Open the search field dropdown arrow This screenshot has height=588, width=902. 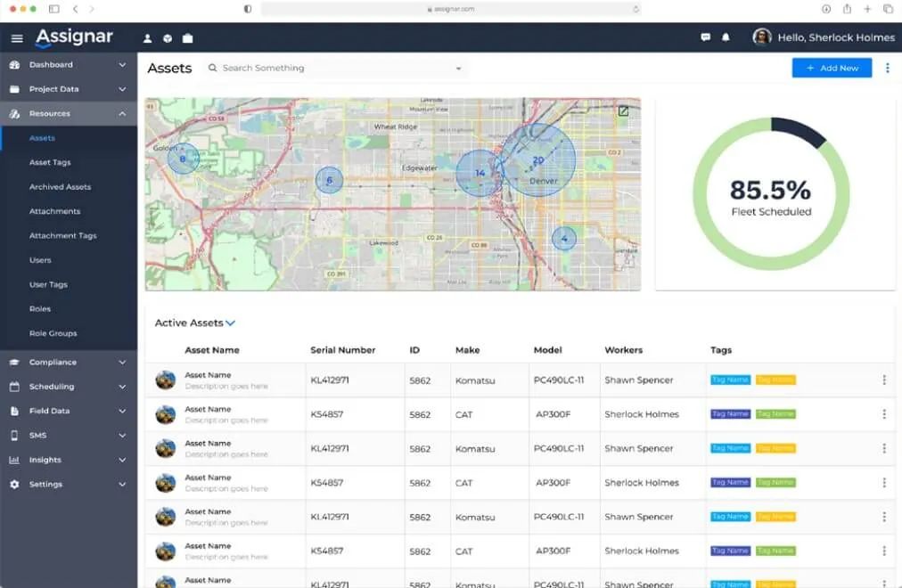(458, 69)
